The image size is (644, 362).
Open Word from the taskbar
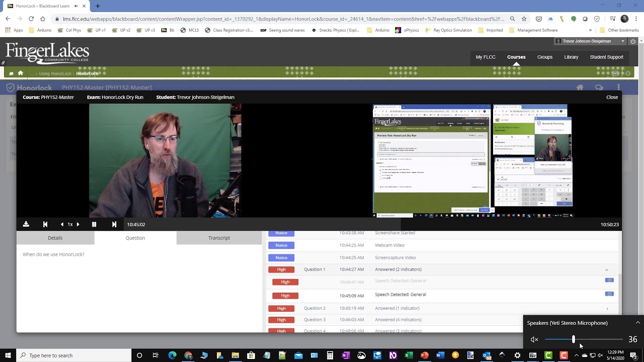pyautogui.click(x=440, y=355)
